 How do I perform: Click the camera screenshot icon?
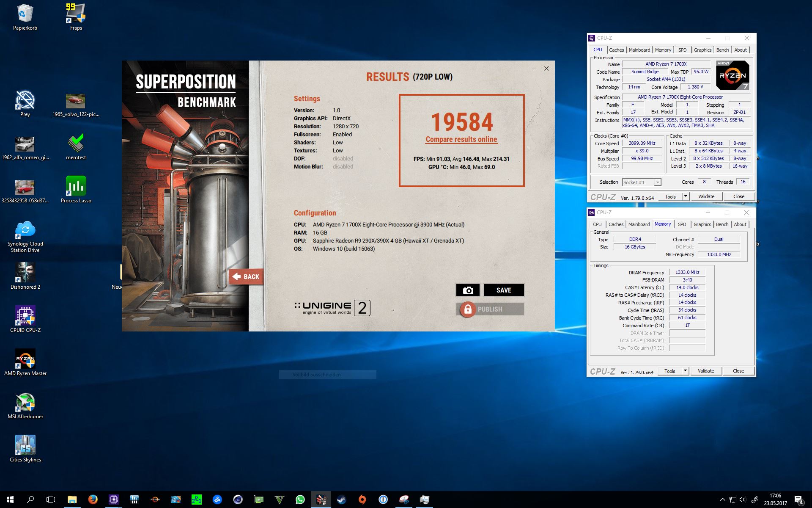pos(468,290)
